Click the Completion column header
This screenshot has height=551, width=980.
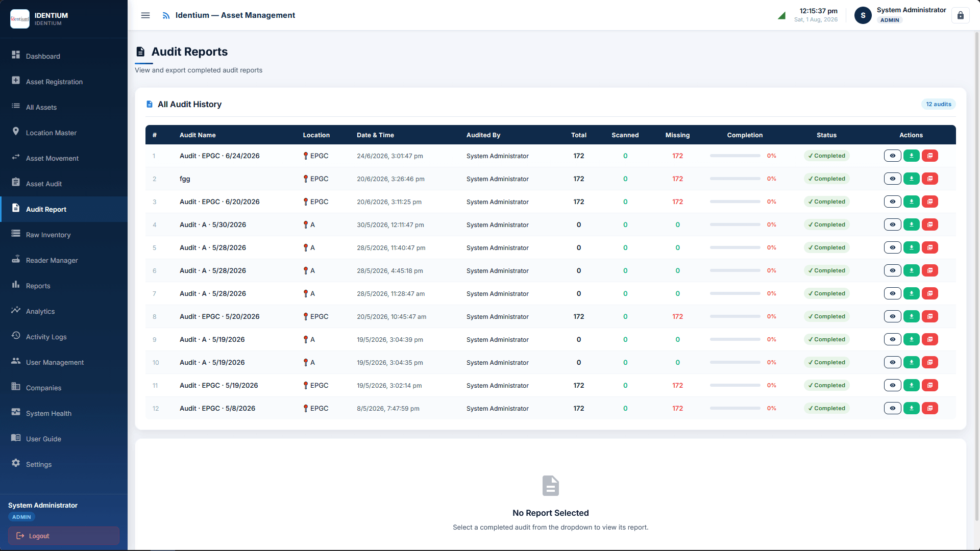tap(745, 135)
